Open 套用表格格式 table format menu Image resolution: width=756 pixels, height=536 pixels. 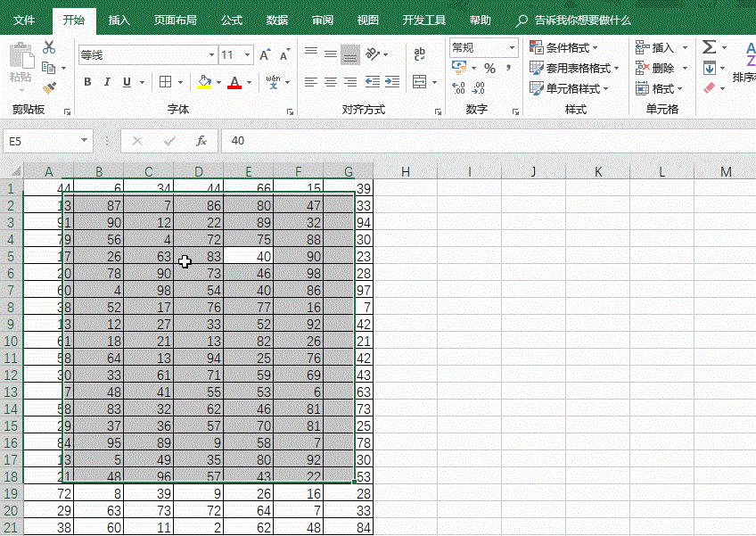(574, 68)
